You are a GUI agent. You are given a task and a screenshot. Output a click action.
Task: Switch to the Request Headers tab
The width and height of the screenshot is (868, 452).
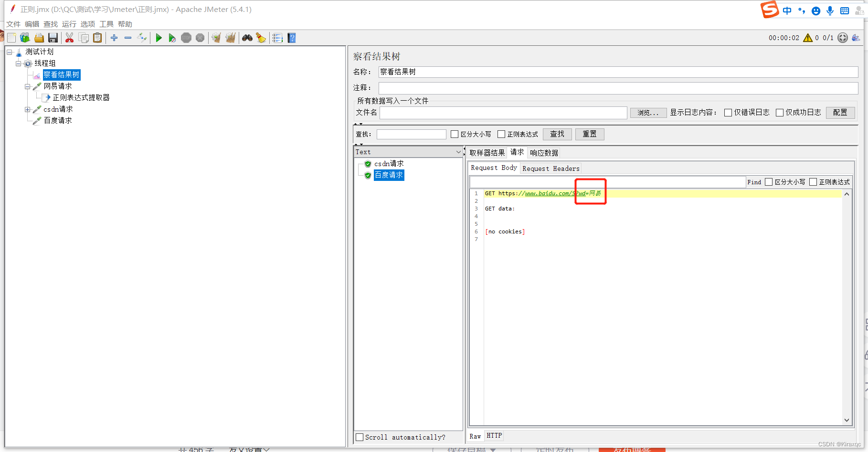point(550,168)
